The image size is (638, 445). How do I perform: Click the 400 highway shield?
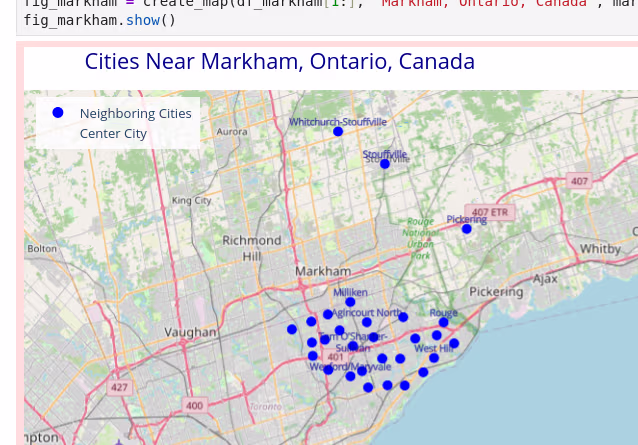click(194, 406)
